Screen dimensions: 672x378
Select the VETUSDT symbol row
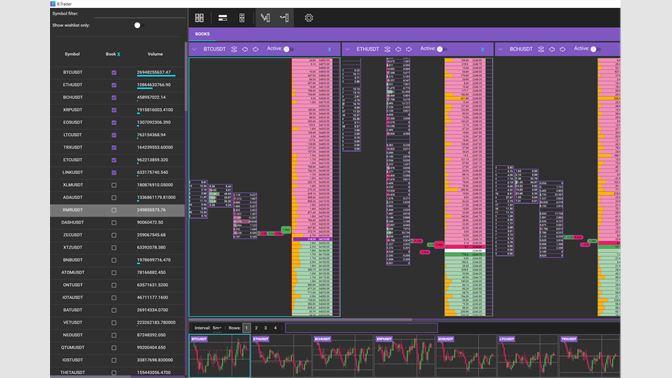tap(117, 323)
